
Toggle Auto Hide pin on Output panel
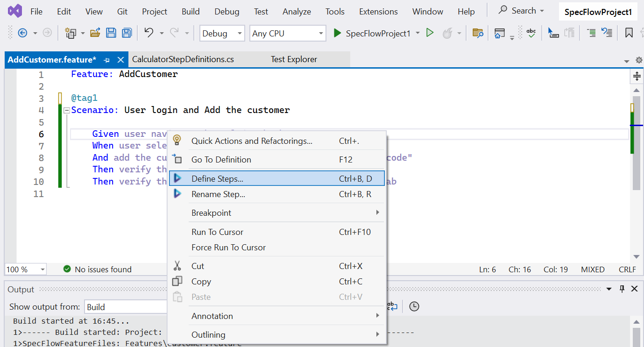click(x=622, y=289)
